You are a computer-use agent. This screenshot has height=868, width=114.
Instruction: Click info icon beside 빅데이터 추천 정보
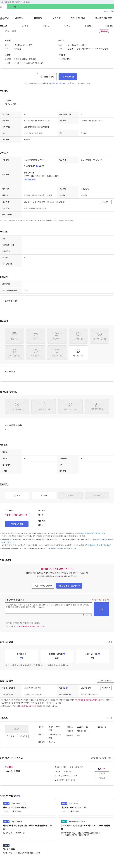pyautogui.click(x=19, y=796)
